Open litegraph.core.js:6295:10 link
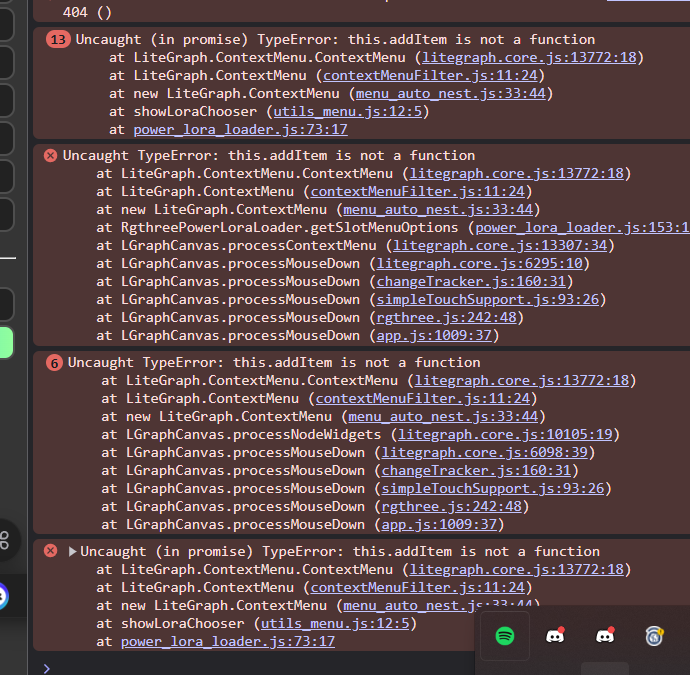Image resolution: width=690 pixels, height=675 pixels. (x=479, y=264)
